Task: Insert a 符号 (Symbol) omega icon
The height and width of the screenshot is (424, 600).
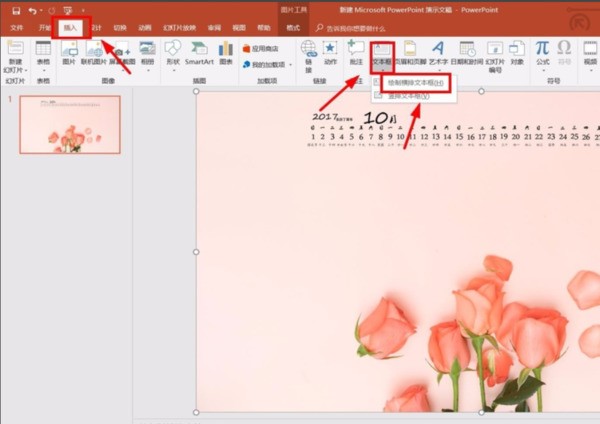Action: [x=564, y=48]
